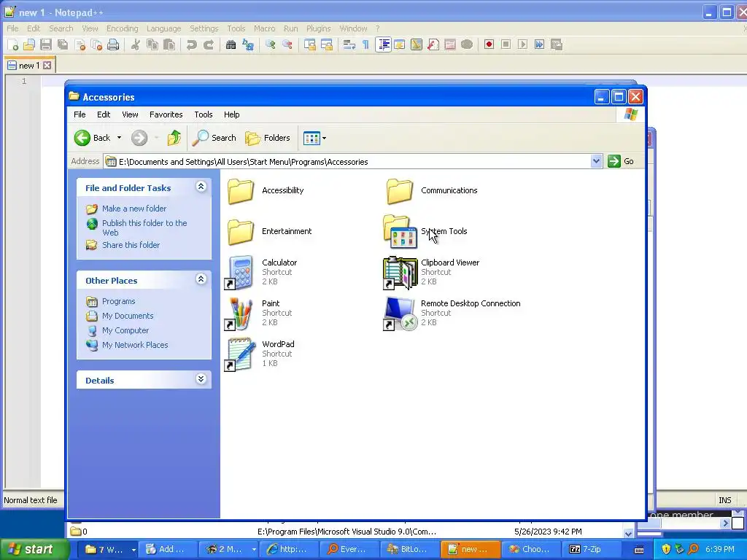Open Explorer View menu
Viewport: 747px width, 560px height.
[130, 114]
